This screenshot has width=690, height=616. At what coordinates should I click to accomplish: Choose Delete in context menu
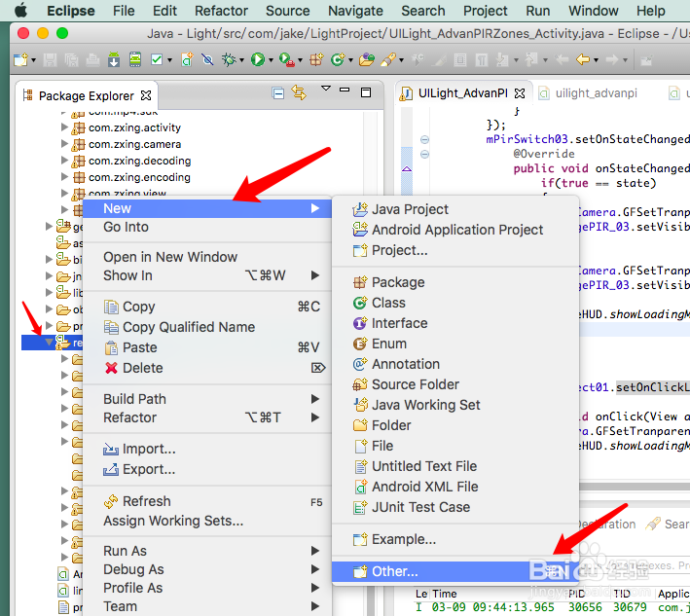[207, 368]
